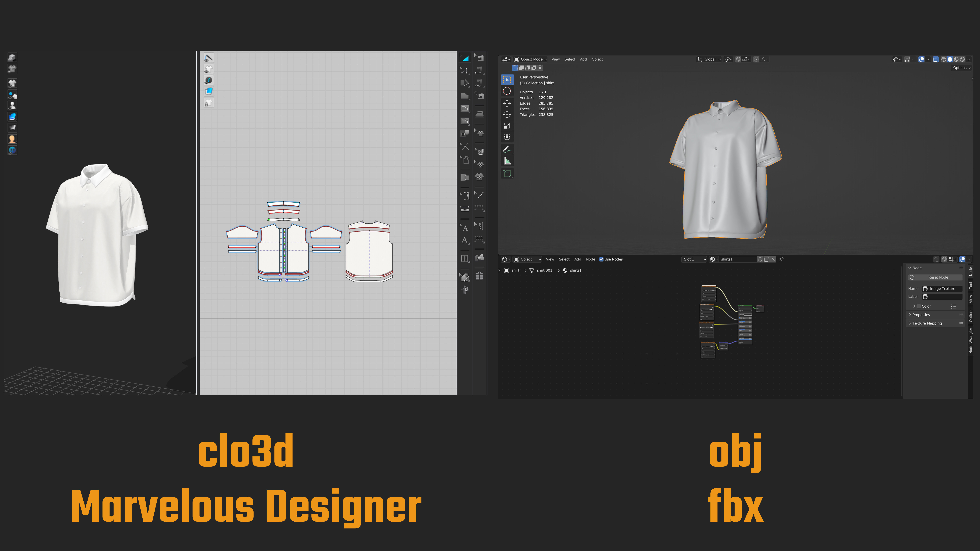Click the globe icon in 3D window toolbar
The width and height of the screenshot is (980, 551).
12,150
